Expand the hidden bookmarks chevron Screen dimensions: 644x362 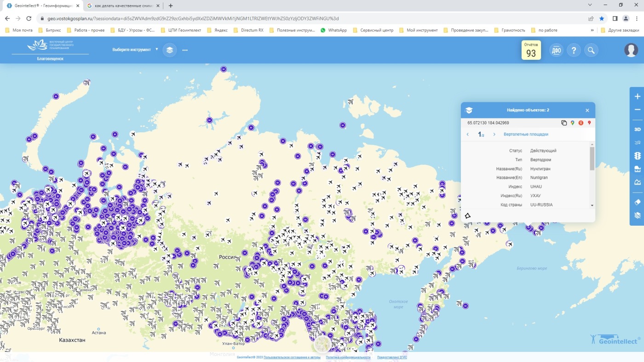point(592,30)
